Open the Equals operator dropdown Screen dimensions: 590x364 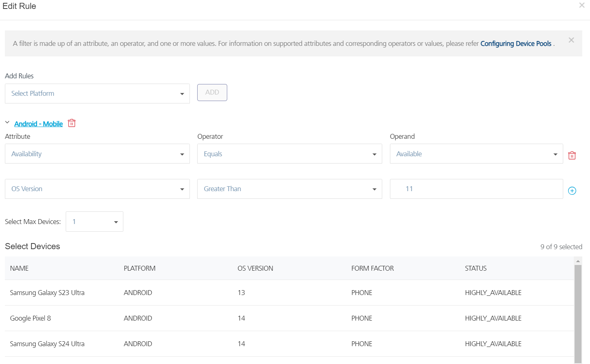pos(289,154)
